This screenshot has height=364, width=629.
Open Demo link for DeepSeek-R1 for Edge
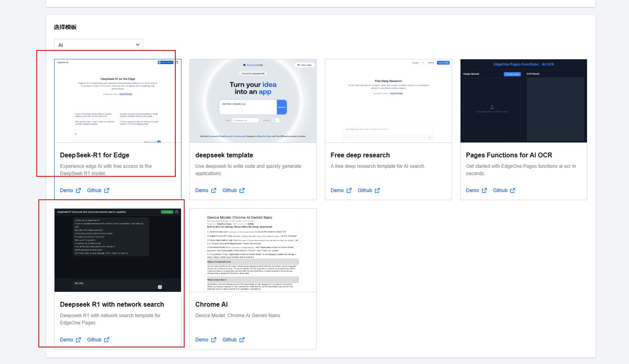pyautogui.click(x=67, y=190)
